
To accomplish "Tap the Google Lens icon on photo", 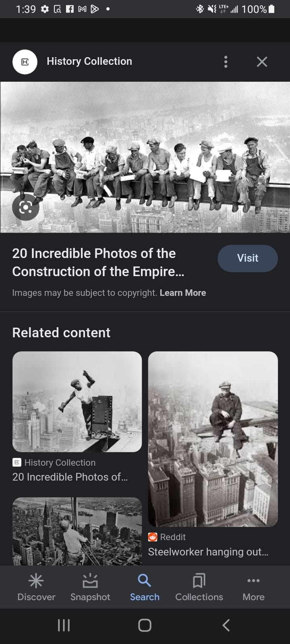I will point(25,207).
